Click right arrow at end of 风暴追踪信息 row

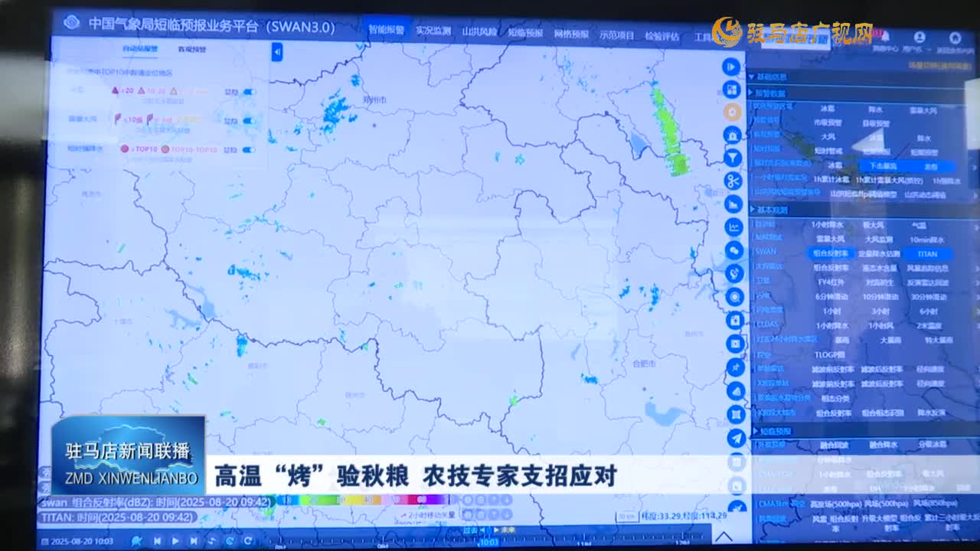coord(976,269)
